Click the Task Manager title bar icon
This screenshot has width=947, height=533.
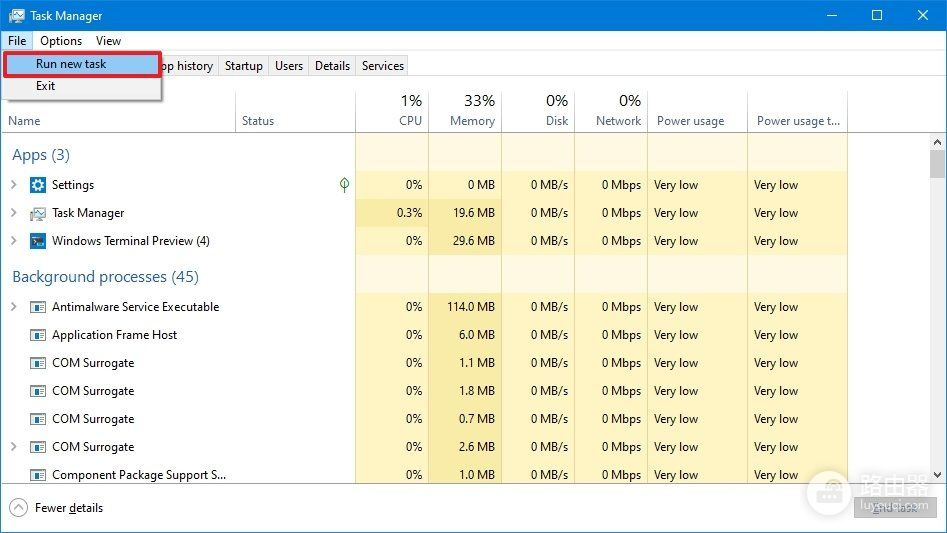click(x=16, y=16)
